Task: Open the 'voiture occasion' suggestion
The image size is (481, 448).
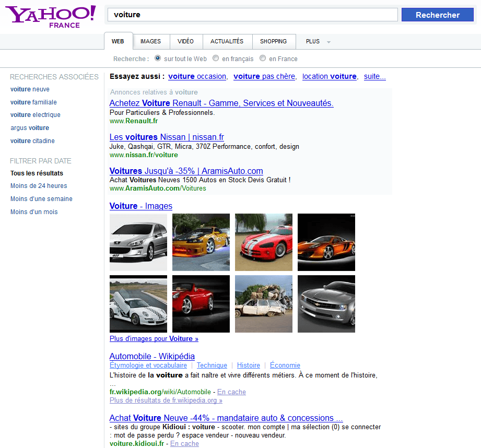Action: tap(197, 76)
